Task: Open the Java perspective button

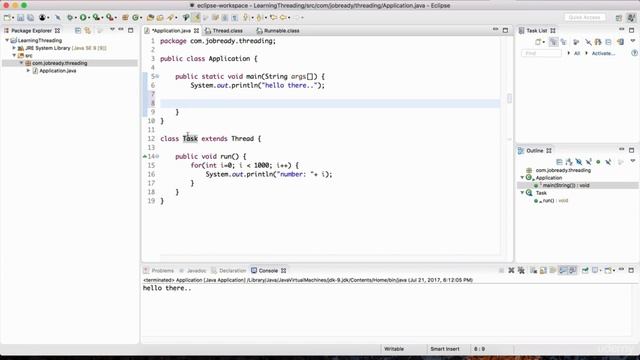Action: 631,18
